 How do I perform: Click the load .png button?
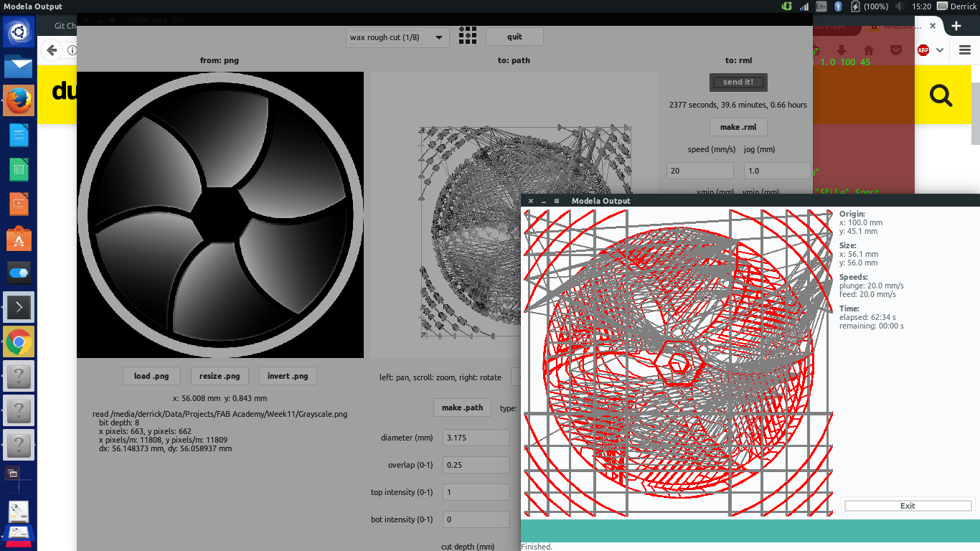coord(151,376)
